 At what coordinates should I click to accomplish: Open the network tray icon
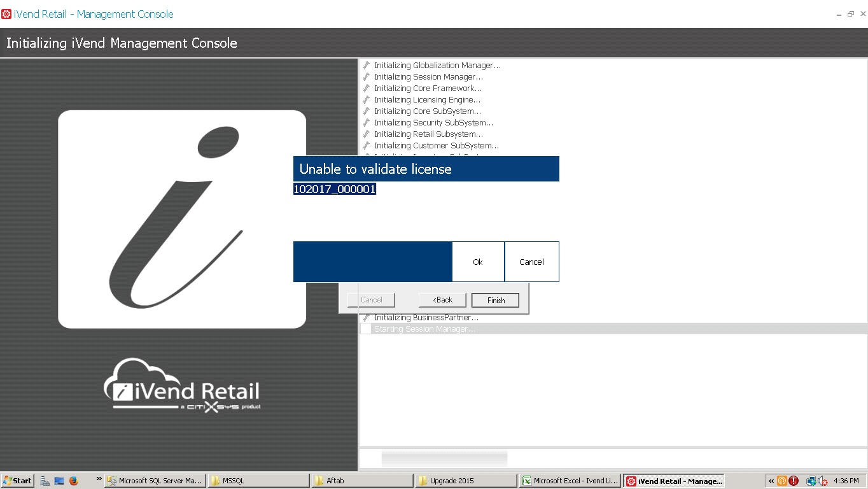[811, 481]
